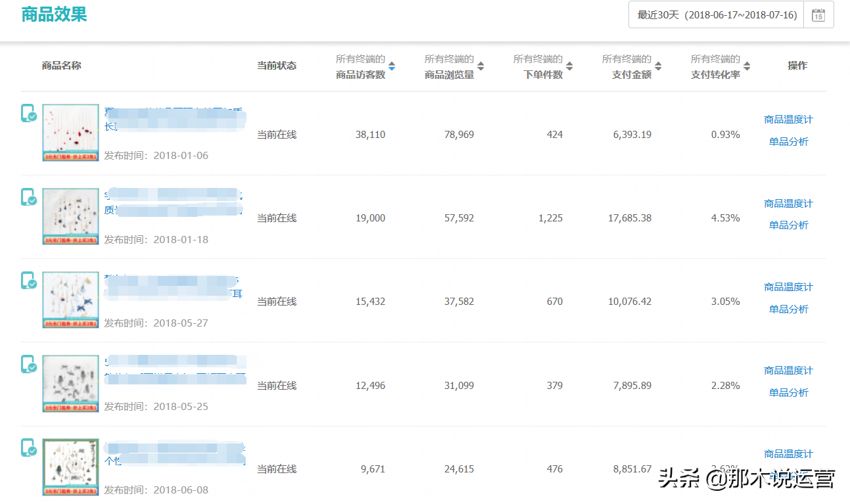Click the 商品效果 page heading
Image resolution: width=850 pixels, height=504 pixels.
[x=54, y=14]
